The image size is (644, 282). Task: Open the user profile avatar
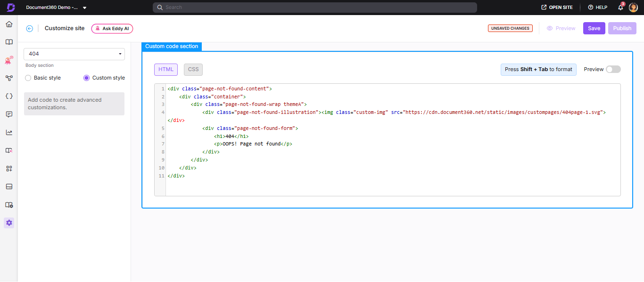634,8
